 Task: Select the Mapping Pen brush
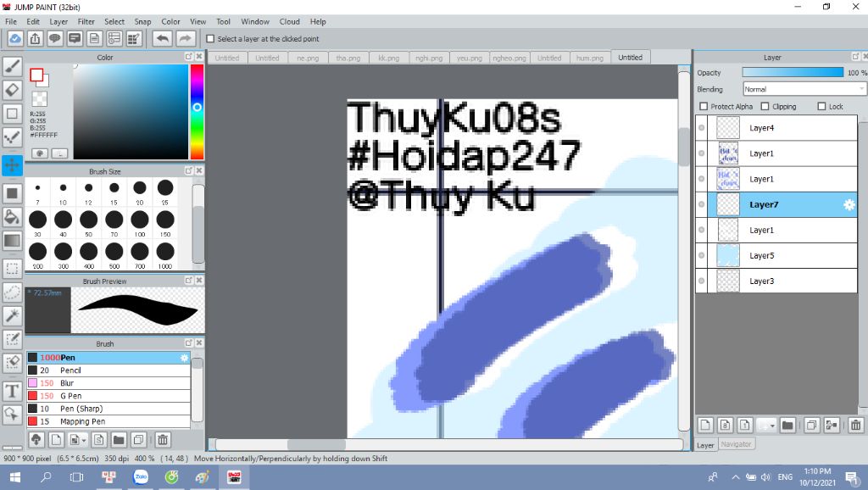108,421
